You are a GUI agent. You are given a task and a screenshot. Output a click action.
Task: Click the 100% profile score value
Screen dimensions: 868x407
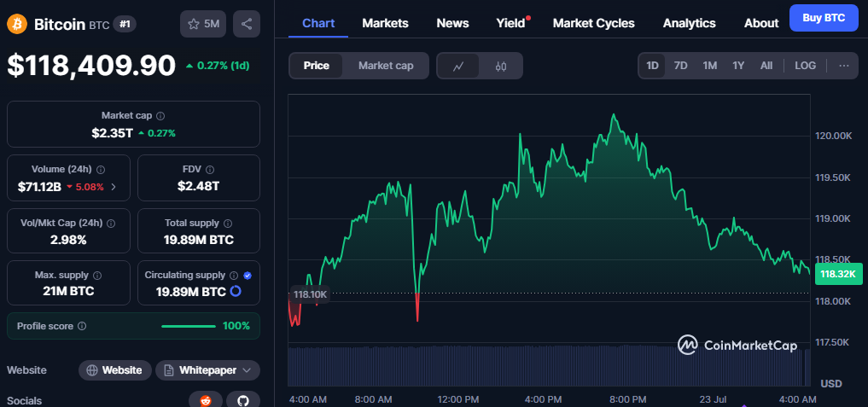(x=236, y=326)
